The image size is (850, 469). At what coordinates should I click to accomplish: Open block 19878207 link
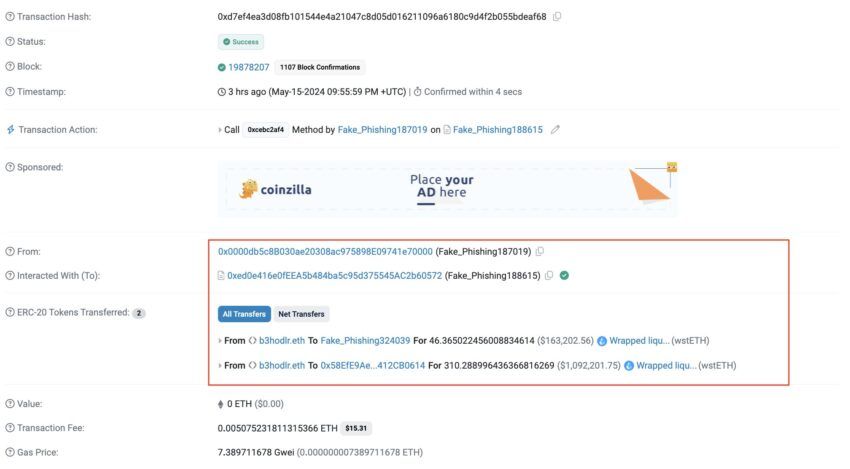coord(248,67)
